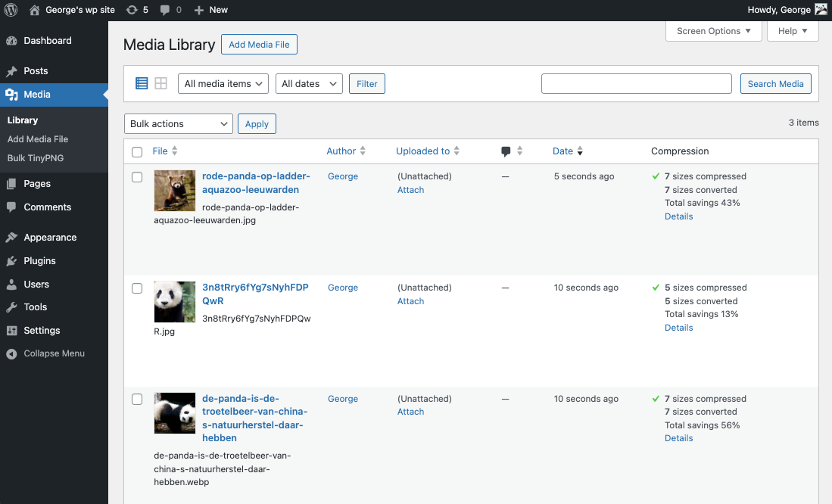Open the Bulk TinyPNG submenu item
Image resolution: width=832 pixels, height=504 pixels.
36,158
